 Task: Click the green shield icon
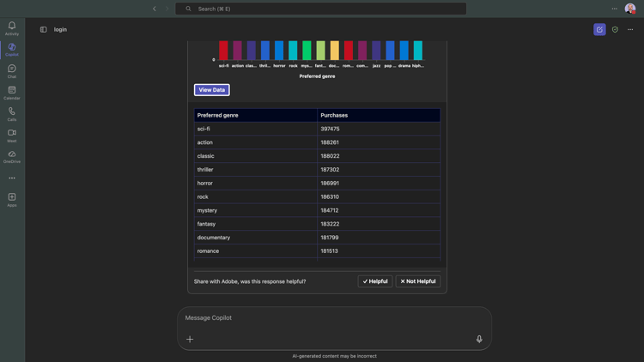coord(615,29)
